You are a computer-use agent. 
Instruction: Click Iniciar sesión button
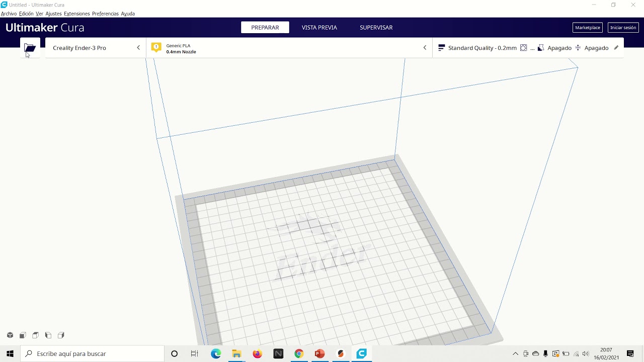point(623,28)
